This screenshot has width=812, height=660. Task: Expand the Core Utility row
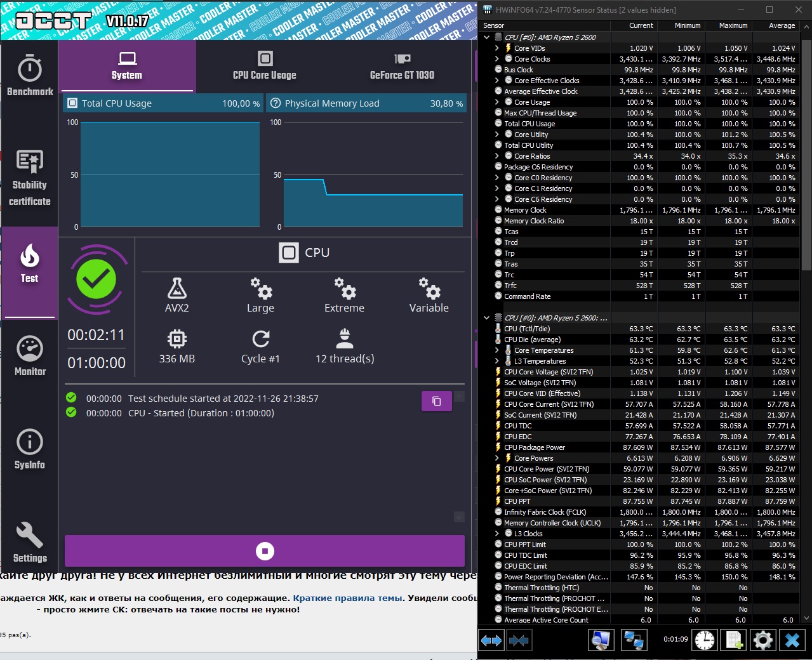pyautogui.click(x=497, y=135)
